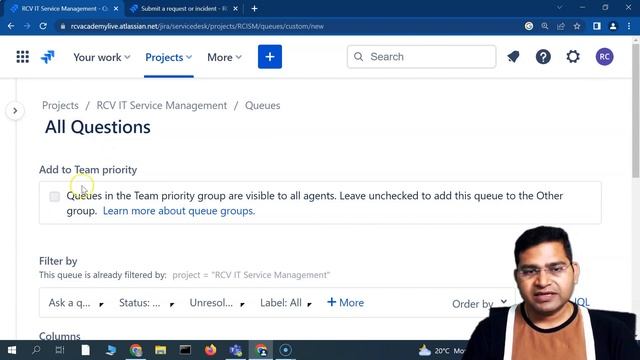Open RCV IT Service Management breadcrumb

point(162,105)
